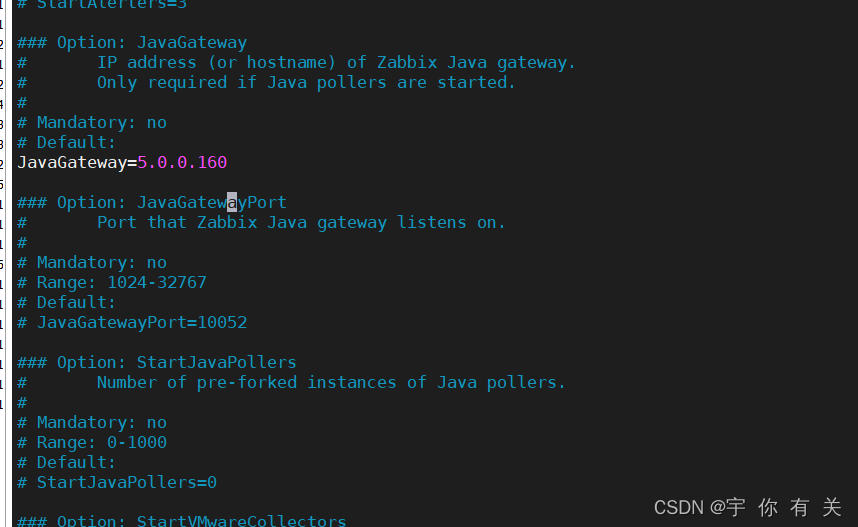Click the '### Option: StartVMwareCollectors' heading
The image size is (858, 527).
(182, 520)
